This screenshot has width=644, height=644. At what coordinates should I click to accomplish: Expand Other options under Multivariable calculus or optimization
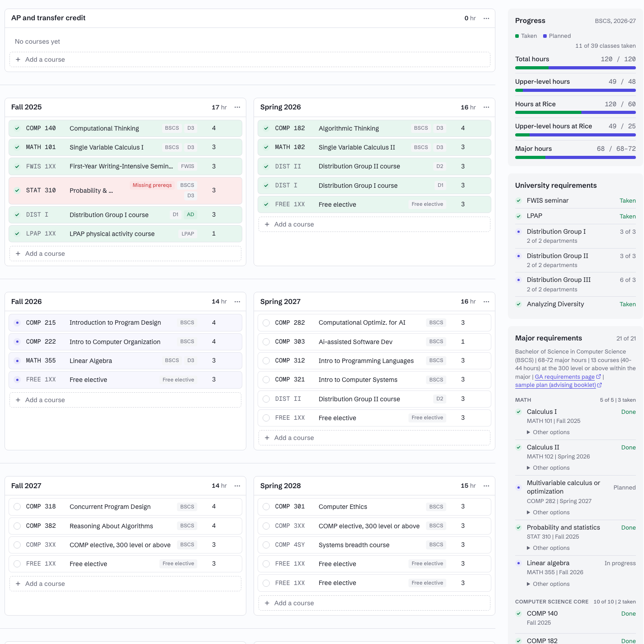point(548,512)
